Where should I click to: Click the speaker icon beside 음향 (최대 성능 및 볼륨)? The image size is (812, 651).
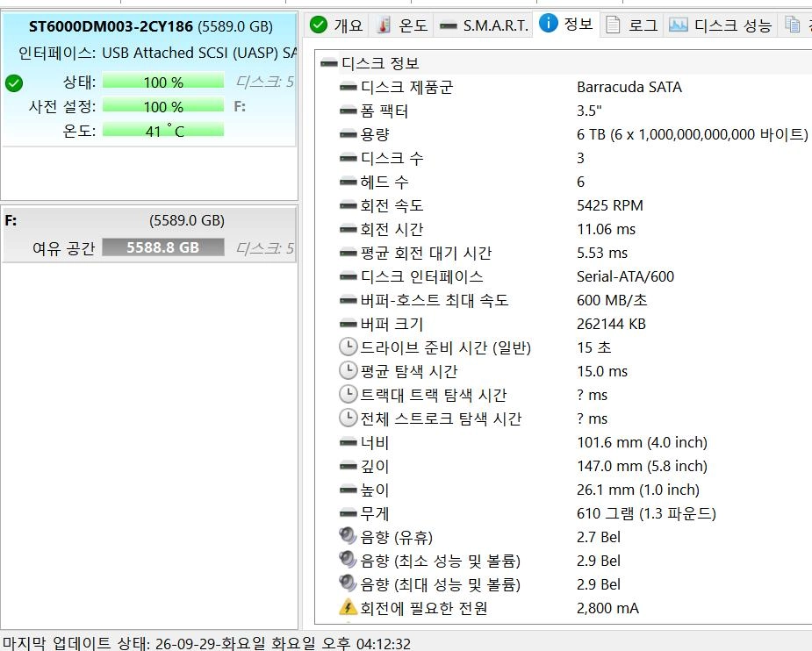click(348, 583)
